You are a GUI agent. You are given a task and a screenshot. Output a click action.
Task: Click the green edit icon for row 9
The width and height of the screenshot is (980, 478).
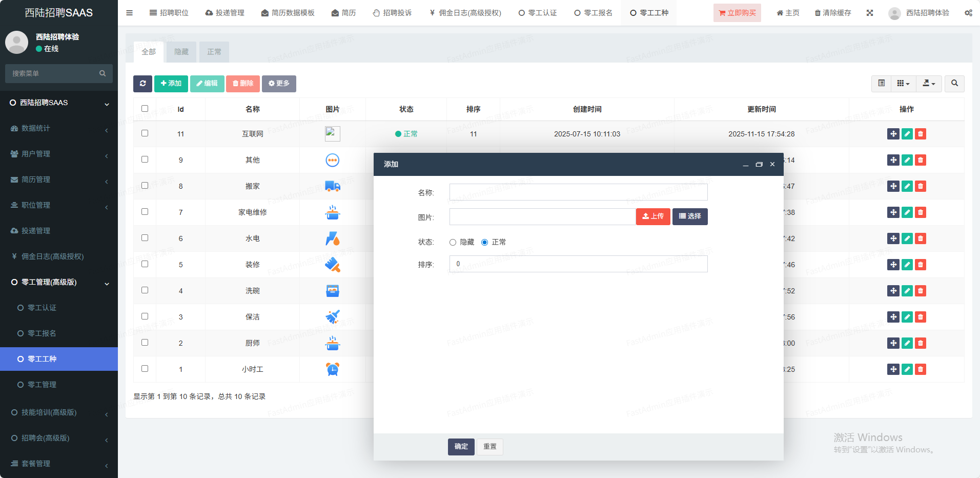(907, 160)
